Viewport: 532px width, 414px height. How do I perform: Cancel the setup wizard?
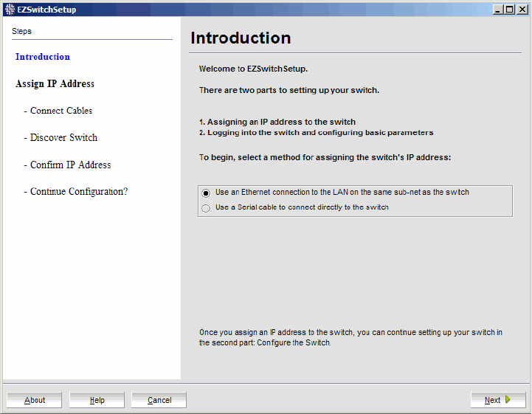[x=159, y=400]
